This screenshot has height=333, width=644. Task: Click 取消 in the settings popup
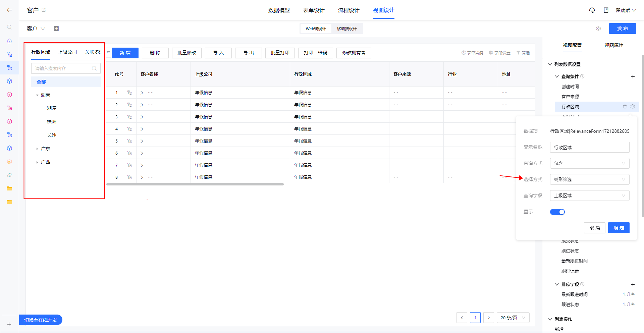pos(595,228)
